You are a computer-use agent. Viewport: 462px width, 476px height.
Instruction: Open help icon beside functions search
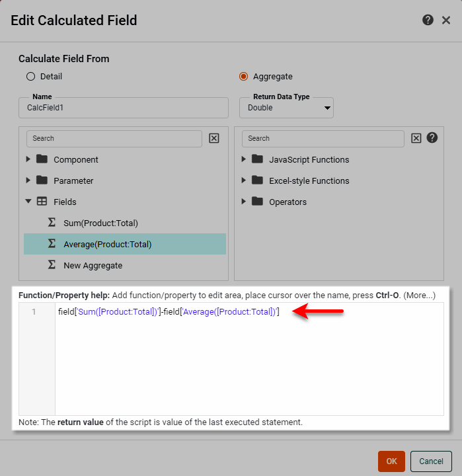click(x=432, y=138)
